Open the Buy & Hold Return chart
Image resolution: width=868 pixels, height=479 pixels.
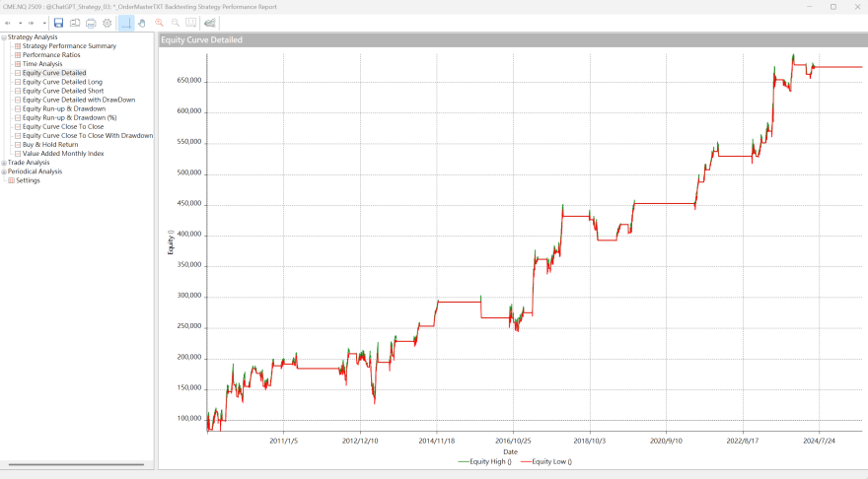(49, 145)
